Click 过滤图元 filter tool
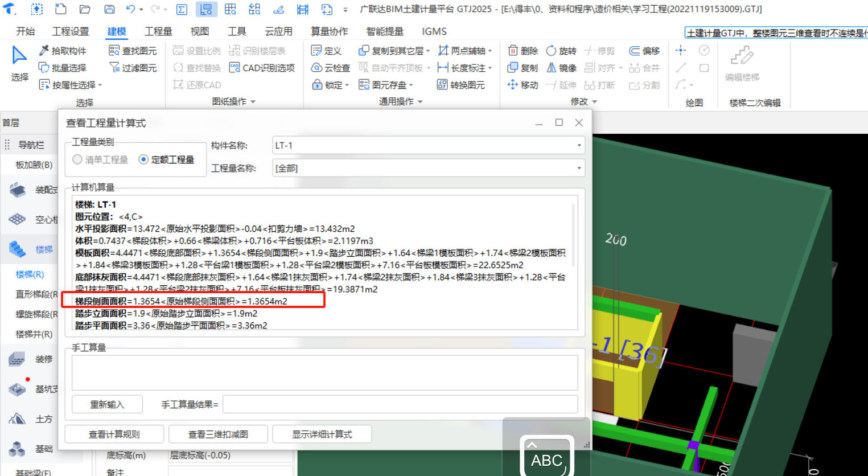 [x=133, y=68]
